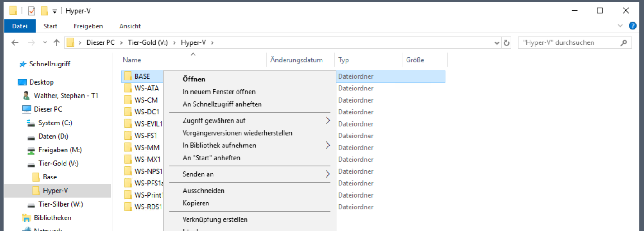Select Desktop in the navigation pane
Viewport: 644px width, 231px height.
[42, 82]
